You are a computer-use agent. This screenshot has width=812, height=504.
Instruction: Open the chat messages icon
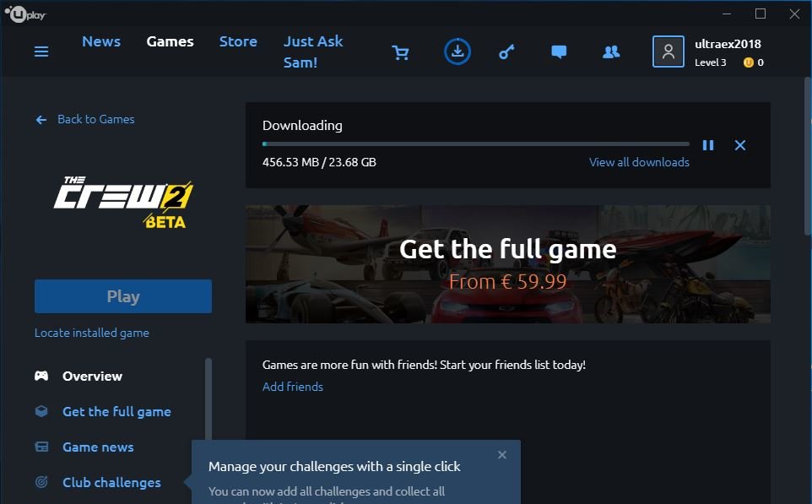coord(559,51)
